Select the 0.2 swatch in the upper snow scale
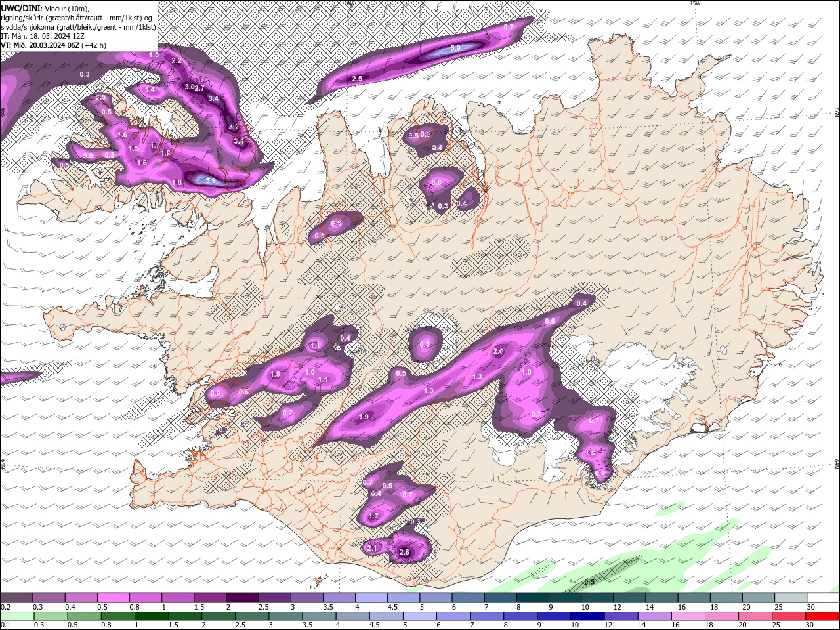 16,598
